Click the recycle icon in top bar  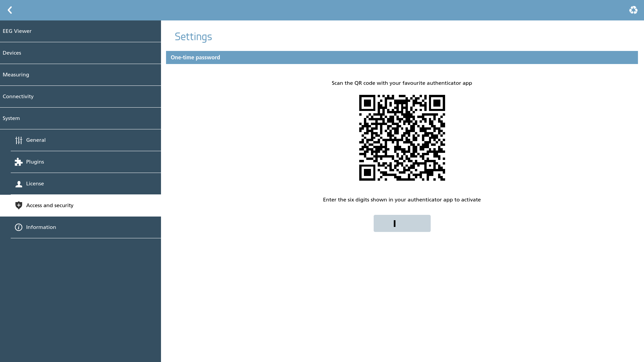click(x=633, y=10)
